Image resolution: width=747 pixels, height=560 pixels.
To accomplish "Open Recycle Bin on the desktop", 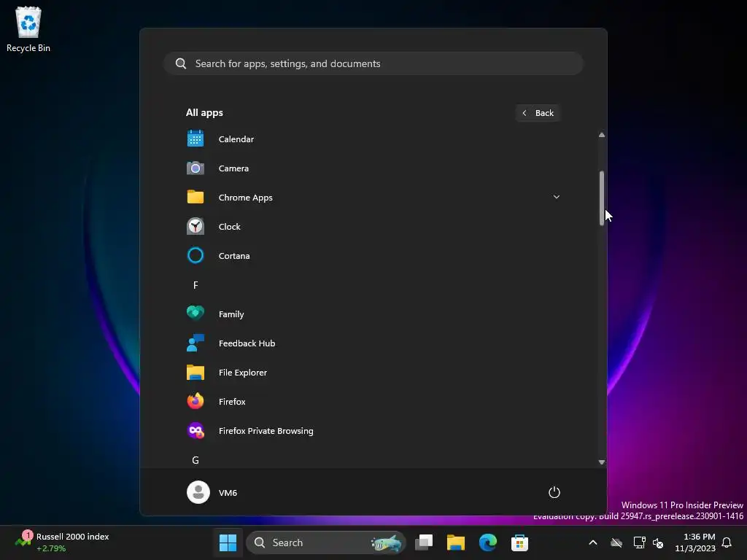I will pyautogui.click(x=28, y=29).
